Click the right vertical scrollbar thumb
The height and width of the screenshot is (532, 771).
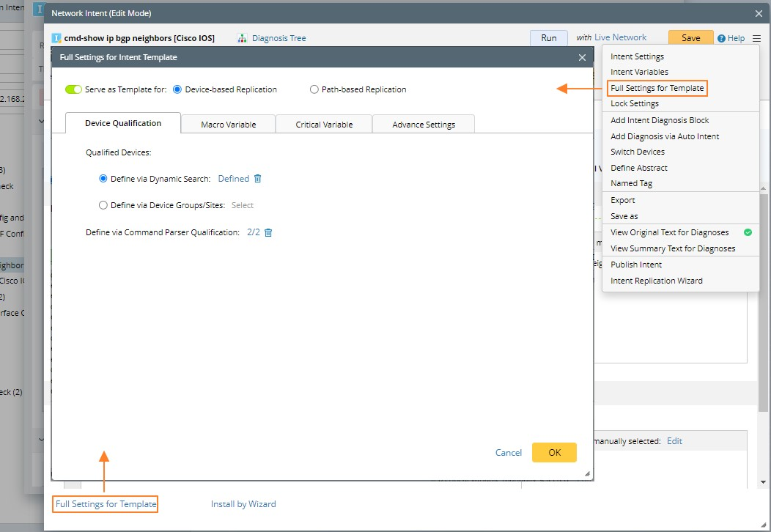coord(763,303)
